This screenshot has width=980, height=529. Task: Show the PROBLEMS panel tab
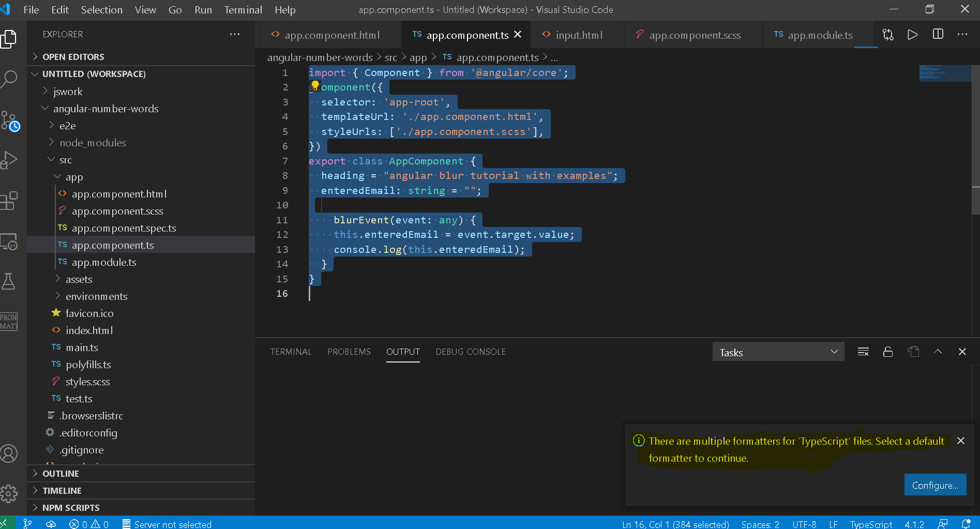(349, 352)
